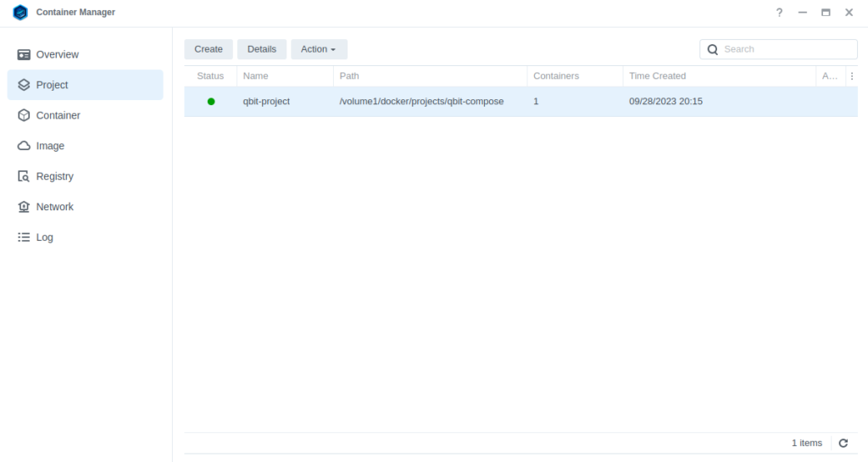The width and height of the screenshot is (868, 462).
Task: Click the green status dot of qbit-project
Action: (211, 101)
